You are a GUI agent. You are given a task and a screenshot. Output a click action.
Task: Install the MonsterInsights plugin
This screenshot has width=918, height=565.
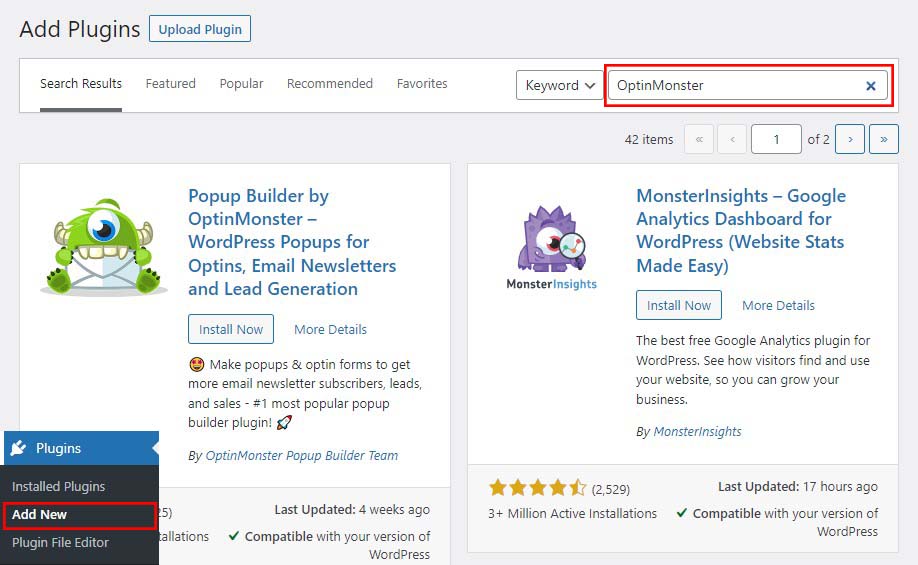tap(679, 305)
